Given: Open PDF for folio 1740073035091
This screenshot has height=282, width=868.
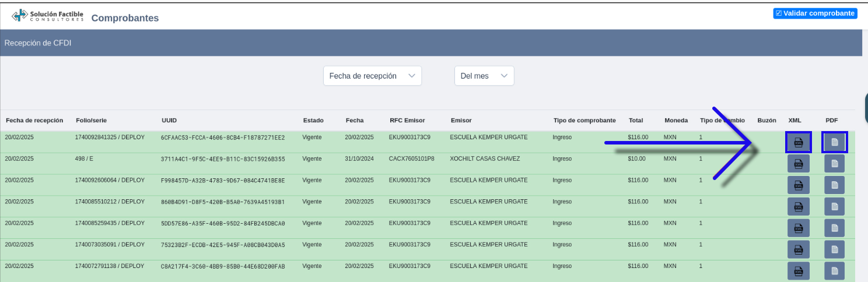Looking at the screenshot, I should click(x=834, y=249).
